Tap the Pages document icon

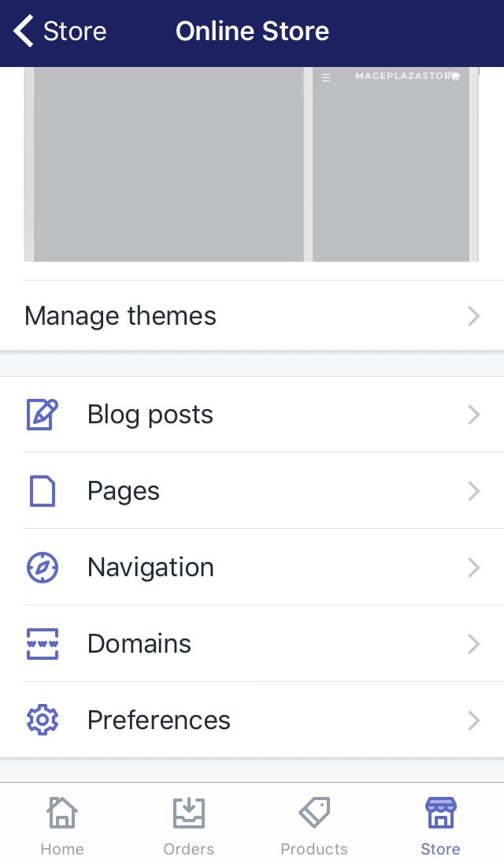(x=43, y=491)
